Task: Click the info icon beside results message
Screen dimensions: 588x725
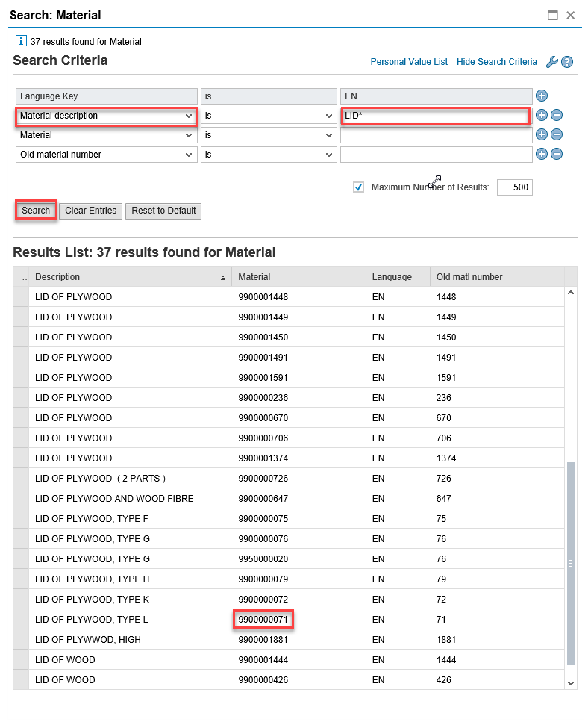Action: 21,40
